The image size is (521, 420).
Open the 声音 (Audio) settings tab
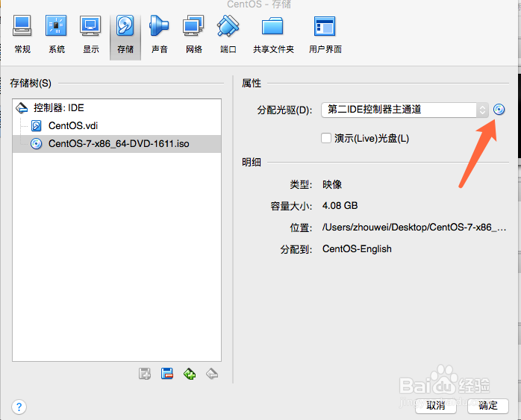coord(160,35)
